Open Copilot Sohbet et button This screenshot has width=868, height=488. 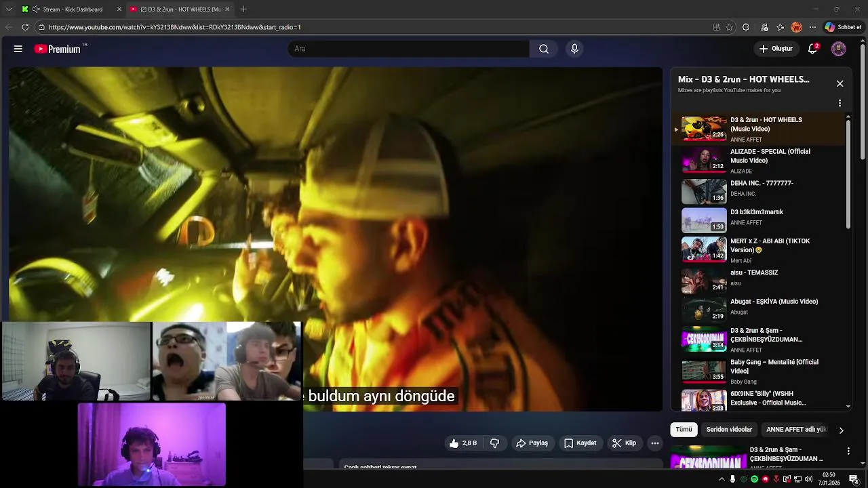pos(843,27)
